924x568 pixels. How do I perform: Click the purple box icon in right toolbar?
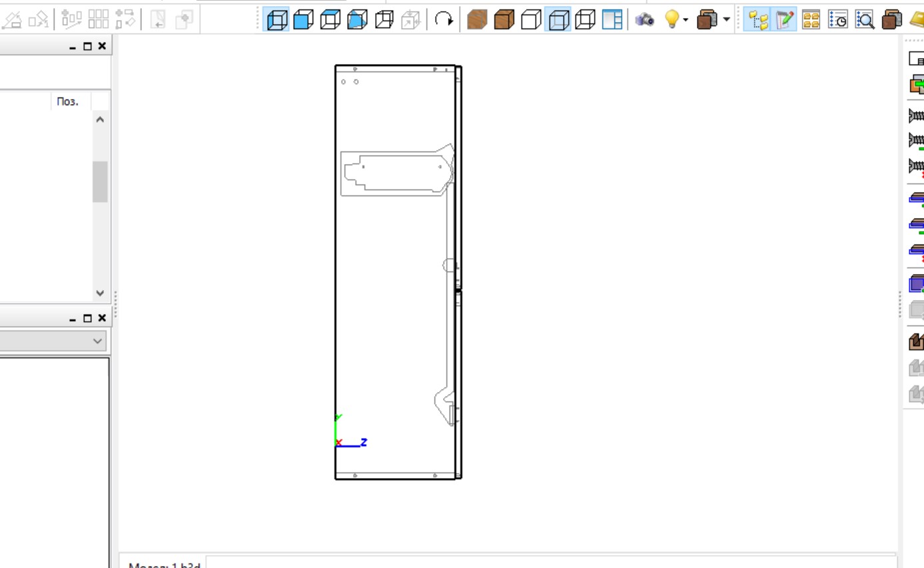point(917,283)
